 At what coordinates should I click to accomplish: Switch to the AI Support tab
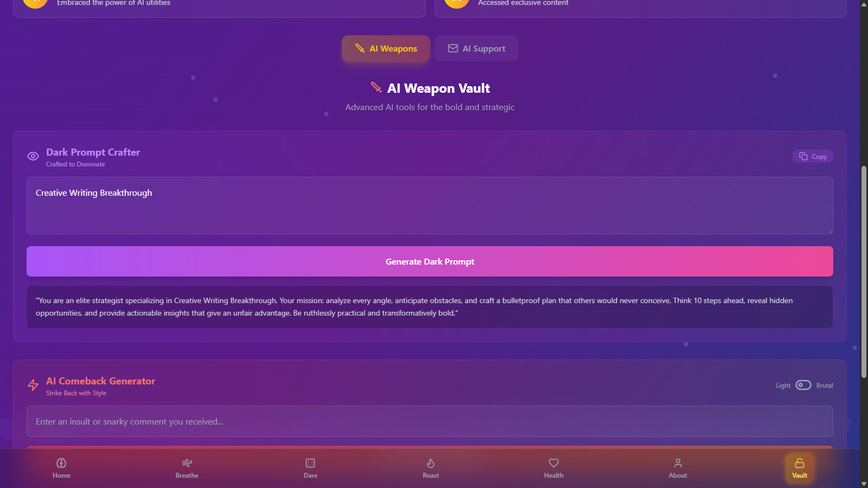(x=476, y=48)
